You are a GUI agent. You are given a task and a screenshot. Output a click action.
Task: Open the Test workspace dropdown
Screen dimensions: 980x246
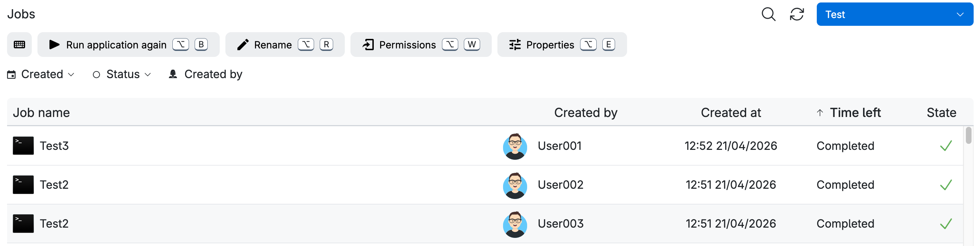[x=895, y=14]
